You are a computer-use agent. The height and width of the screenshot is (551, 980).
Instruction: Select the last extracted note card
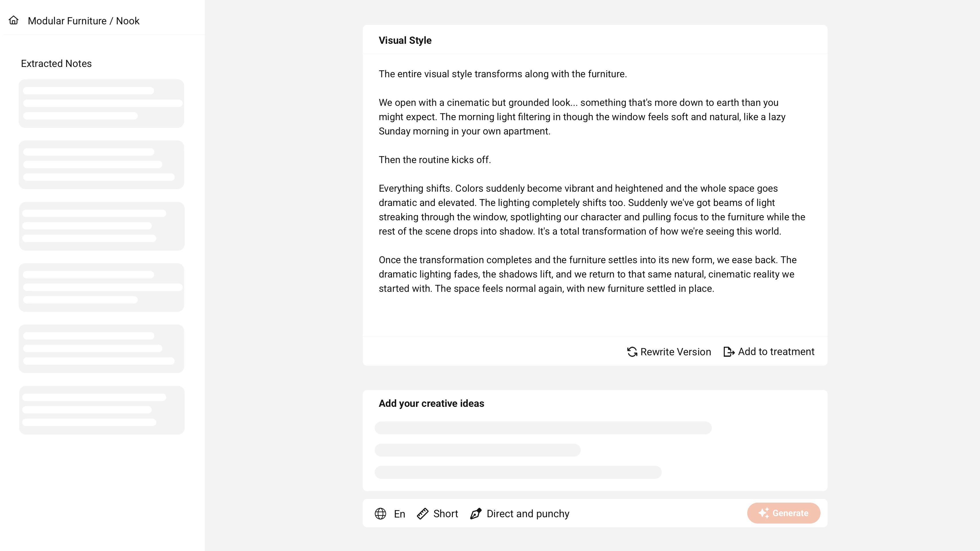(101, 410)
